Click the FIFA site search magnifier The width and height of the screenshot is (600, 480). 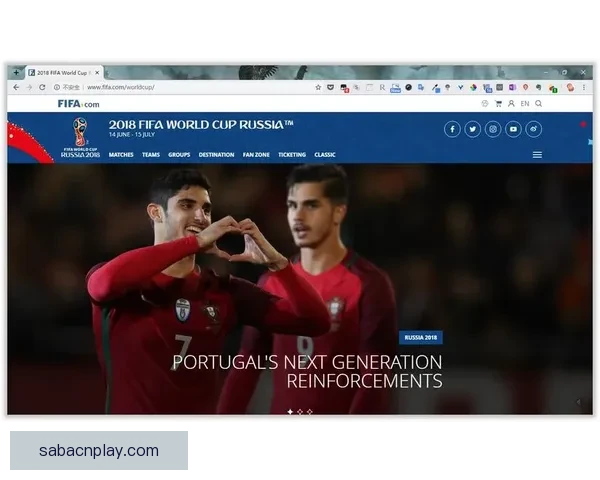[538, 103]
